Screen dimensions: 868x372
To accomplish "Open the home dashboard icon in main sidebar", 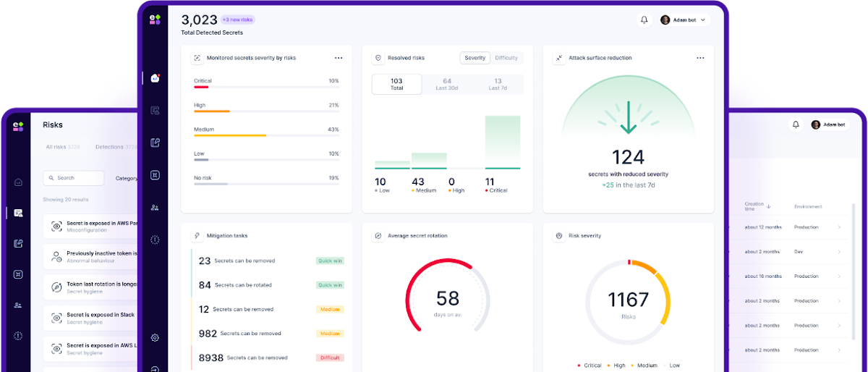I will click(155, 78).
